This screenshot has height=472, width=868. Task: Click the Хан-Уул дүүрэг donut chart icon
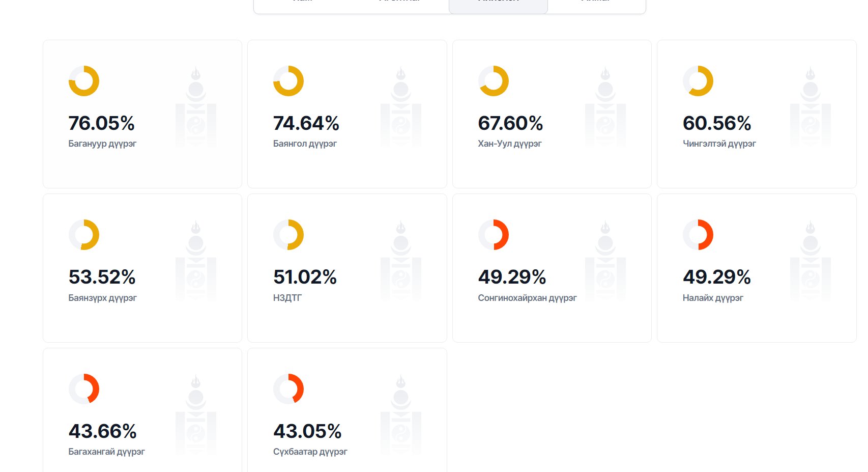tap(494, 81)
